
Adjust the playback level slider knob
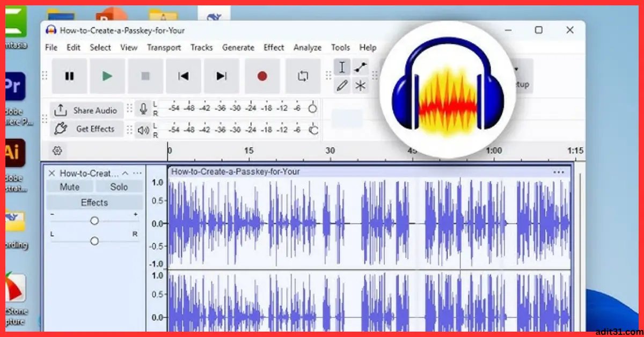click(x=314, y=130)
